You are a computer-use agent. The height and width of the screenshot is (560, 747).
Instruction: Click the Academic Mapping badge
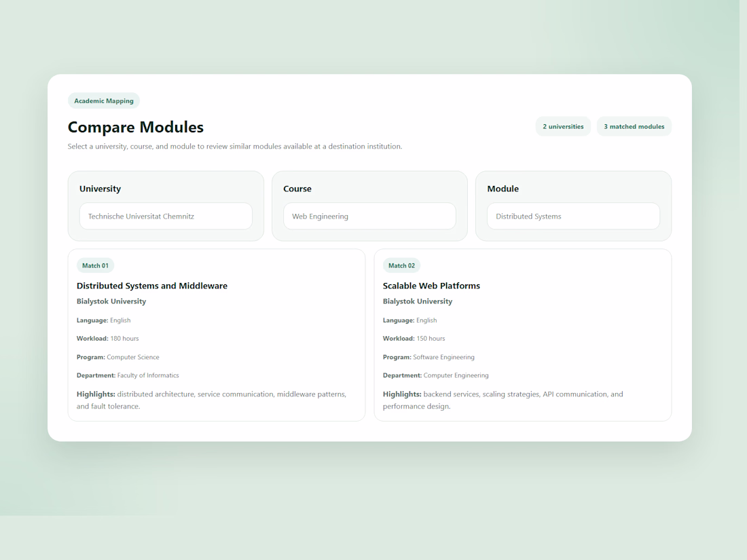coord(104,101)
